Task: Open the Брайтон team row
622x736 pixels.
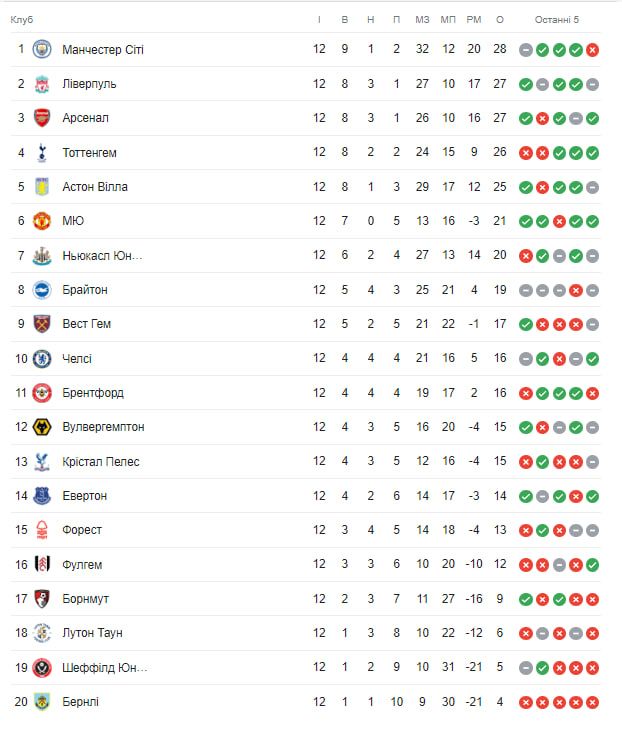Action: [85, 290]
